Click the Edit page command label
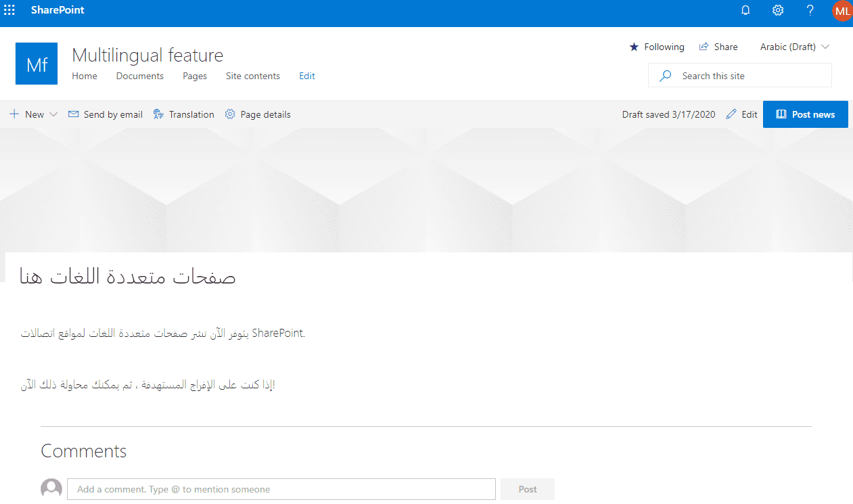This screenshot has width=853, height=504. pos(750,114)
